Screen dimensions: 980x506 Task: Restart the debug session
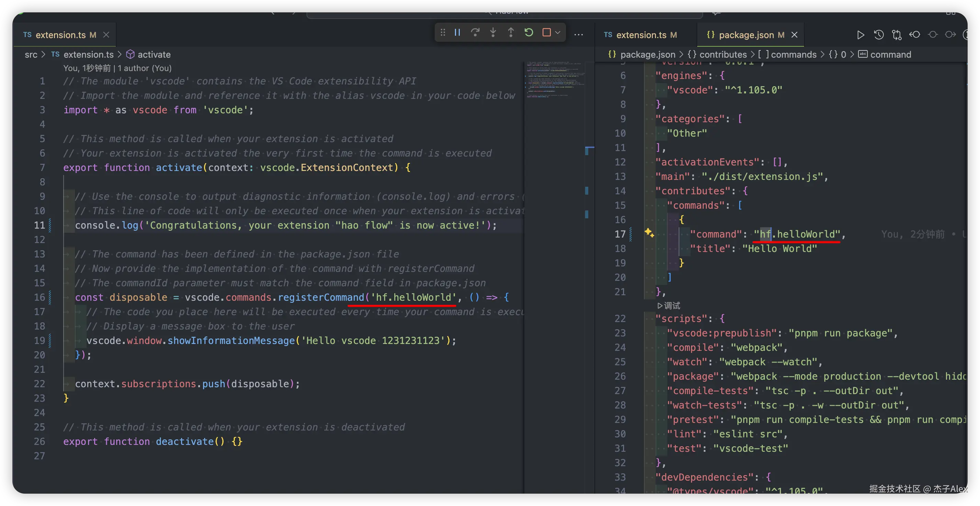(529, 33)
